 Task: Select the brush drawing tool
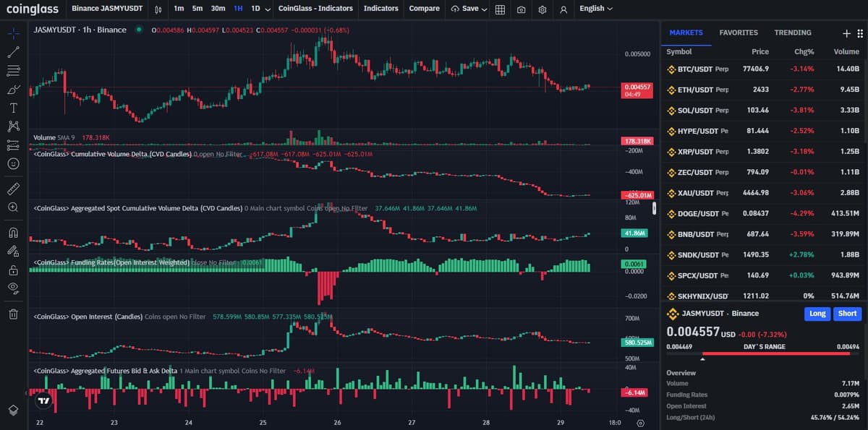tap(13, 90)
